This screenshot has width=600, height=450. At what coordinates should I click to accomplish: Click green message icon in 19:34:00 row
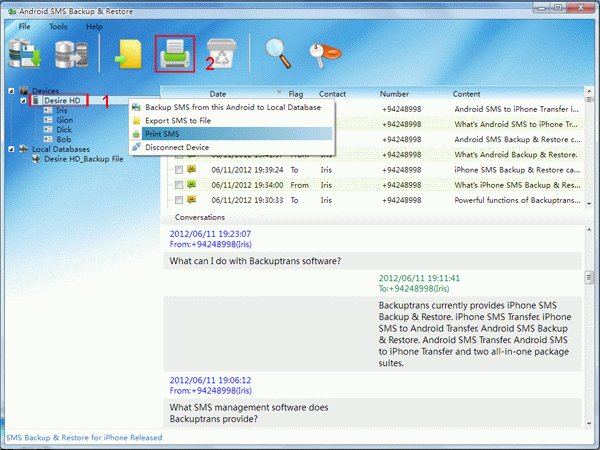(191, 184)
